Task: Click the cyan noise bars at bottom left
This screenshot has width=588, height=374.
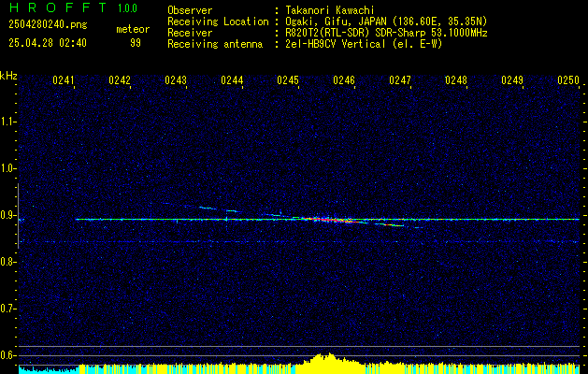Action: point(49,370)
